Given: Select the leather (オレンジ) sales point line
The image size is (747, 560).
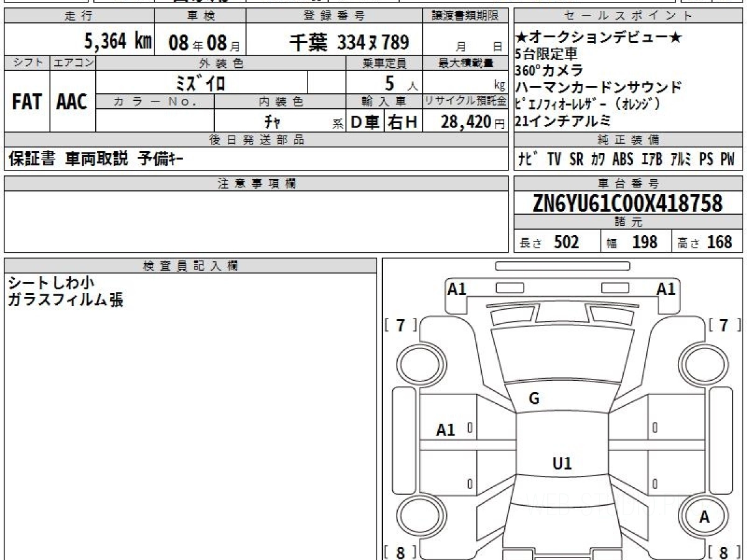Looking at the screenshot, I should [588, 104].
